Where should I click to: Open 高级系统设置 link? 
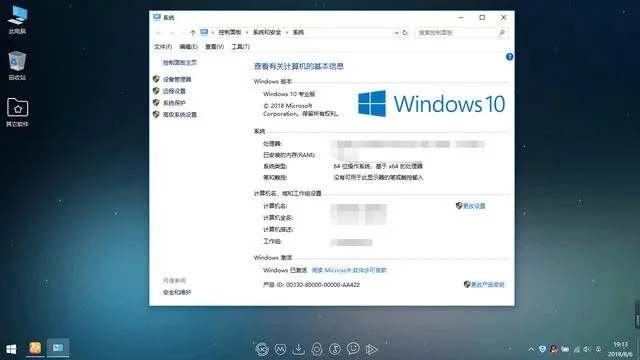click(x=180, y=115)
